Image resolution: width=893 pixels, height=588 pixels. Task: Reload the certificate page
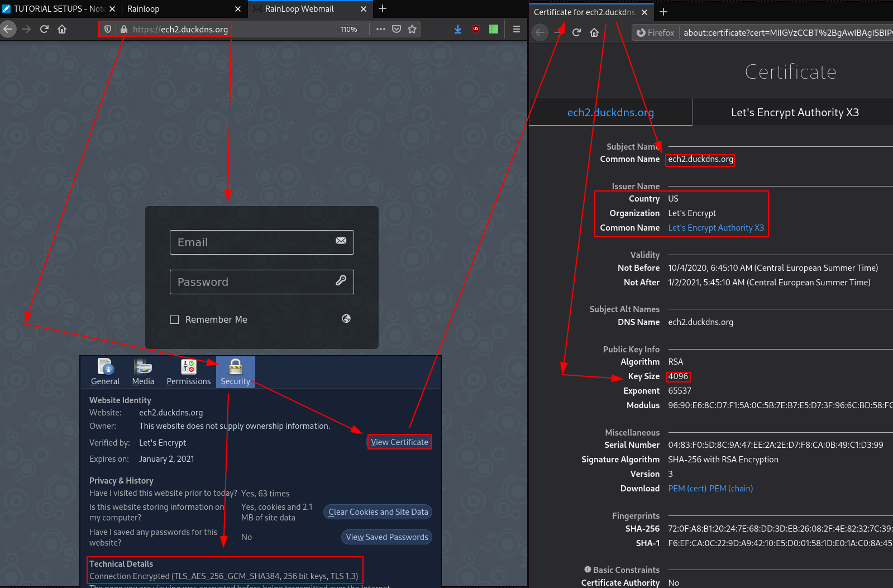coord(576,32)
